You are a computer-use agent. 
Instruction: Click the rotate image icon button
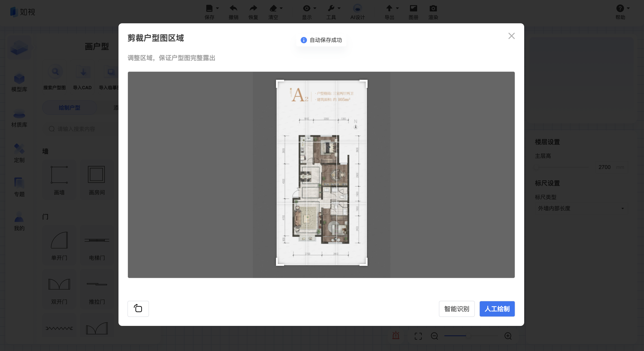pos(138,309)
